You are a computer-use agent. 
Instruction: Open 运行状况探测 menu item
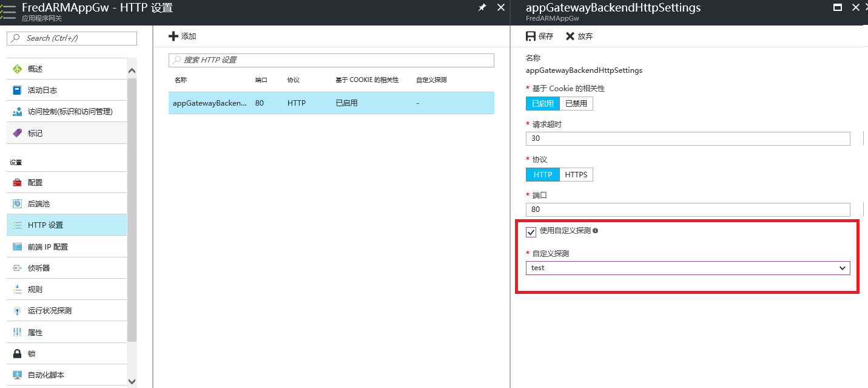coord(50,310)
